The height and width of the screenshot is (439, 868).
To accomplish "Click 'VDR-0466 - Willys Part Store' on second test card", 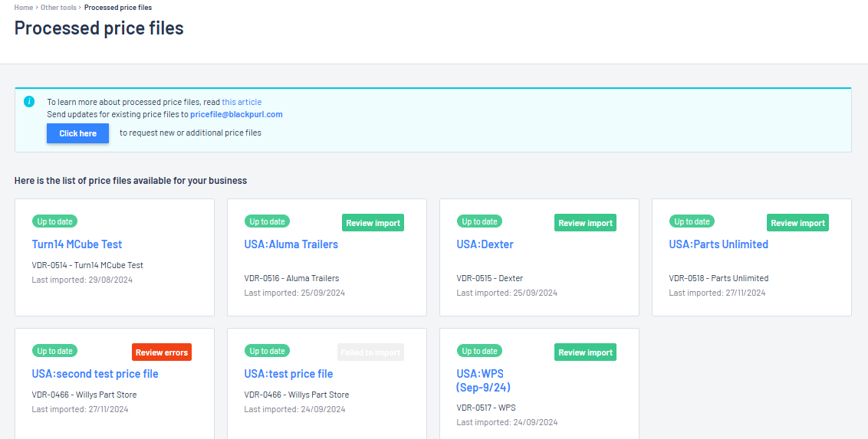I will tap(84, 395).
